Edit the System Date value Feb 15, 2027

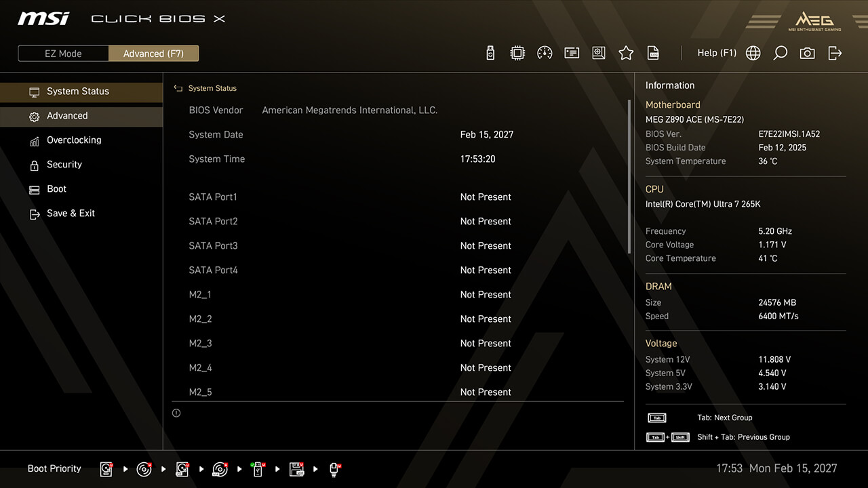coord(487,135)
